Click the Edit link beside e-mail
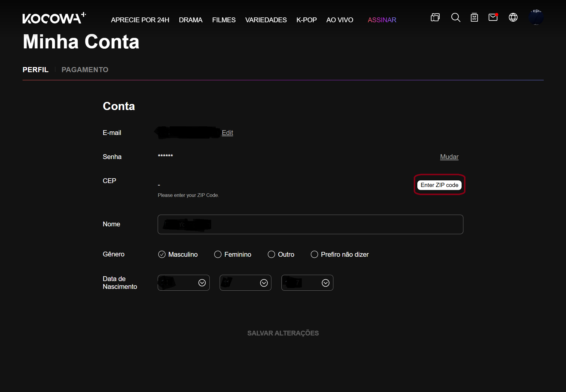This screenshot has height=392, width=566. [x=227, y=133]
